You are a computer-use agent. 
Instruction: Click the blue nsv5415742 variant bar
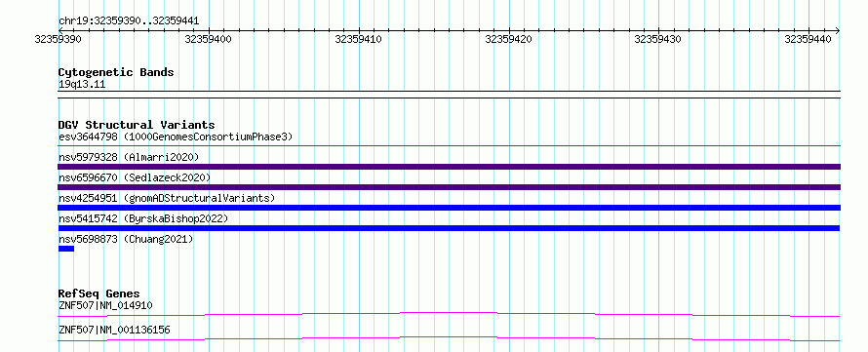coord(449,228)
